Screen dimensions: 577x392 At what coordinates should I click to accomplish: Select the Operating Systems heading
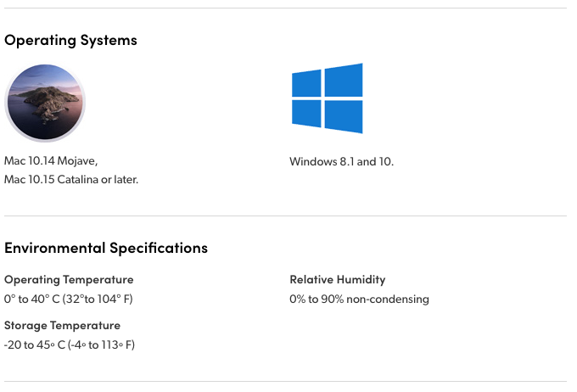click(70, 40)
